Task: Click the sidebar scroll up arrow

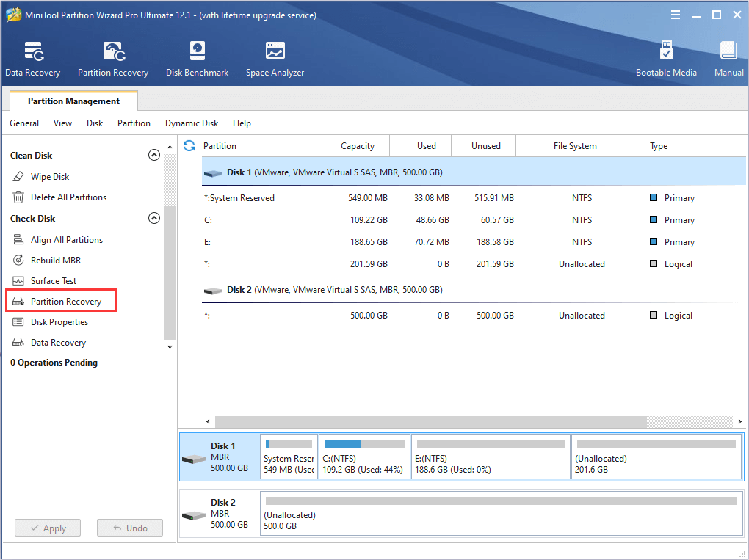Action: click(x=170, y=147)
